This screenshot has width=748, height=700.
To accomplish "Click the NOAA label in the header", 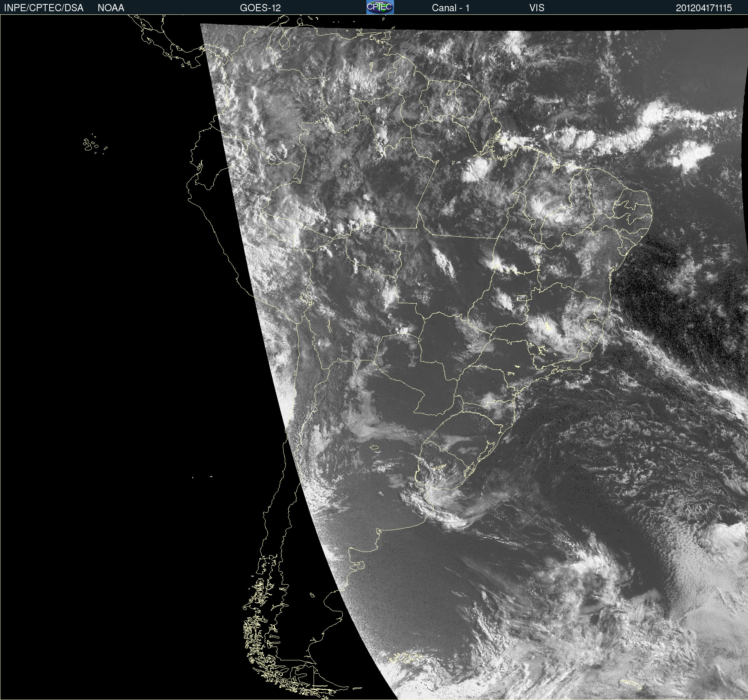I will click(111, 8).
